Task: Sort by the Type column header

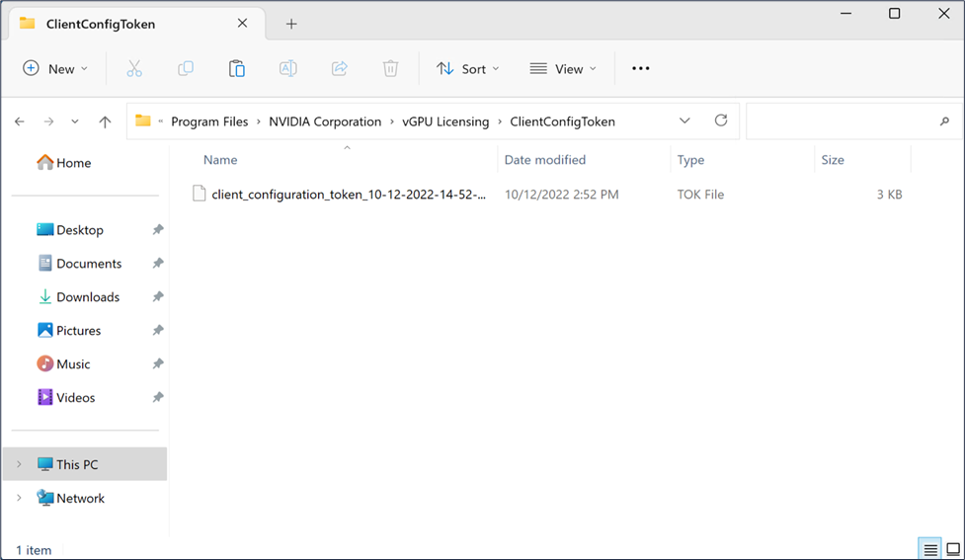Action: (x=690, y=159)
